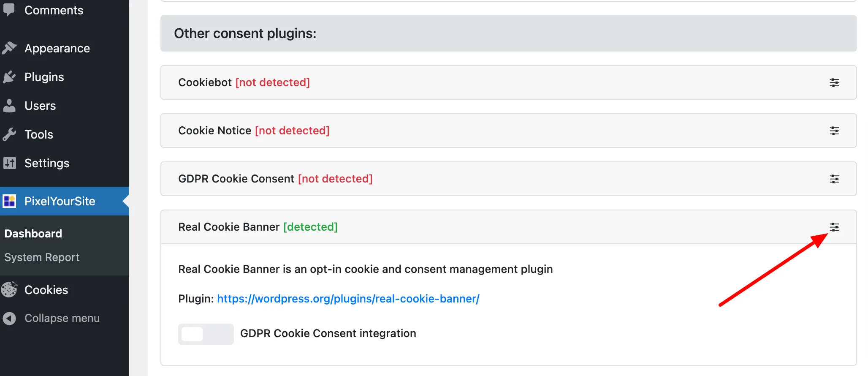Click the PixelYourSite logo icon
The width and height of the screenshot is (868, 376).
pos(9,201)
